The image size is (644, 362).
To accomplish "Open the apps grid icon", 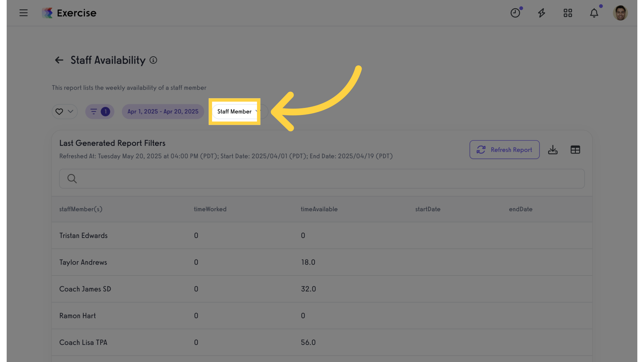I will point(568,13).
